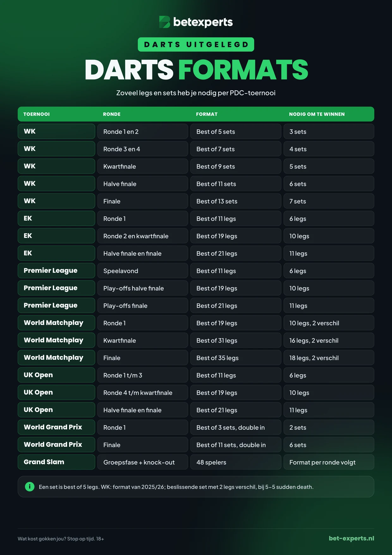The image size is (392, 555).
Task: Select the '7 sets' cell
Action: (329, 201)
